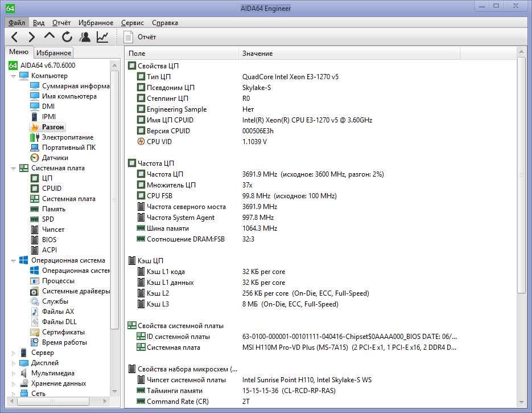The image size is (532, 413).
Task: Click the BIOS chip icon
Action: 35,239
